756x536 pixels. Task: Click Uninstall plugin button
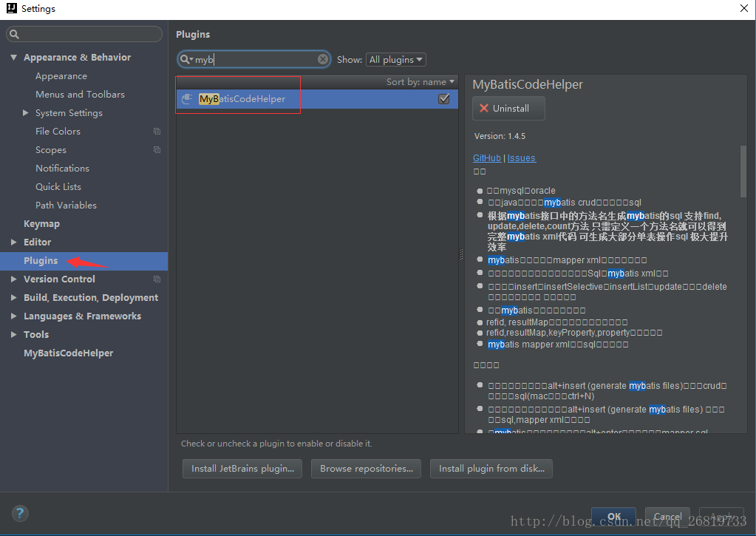[x=508, y=108]
